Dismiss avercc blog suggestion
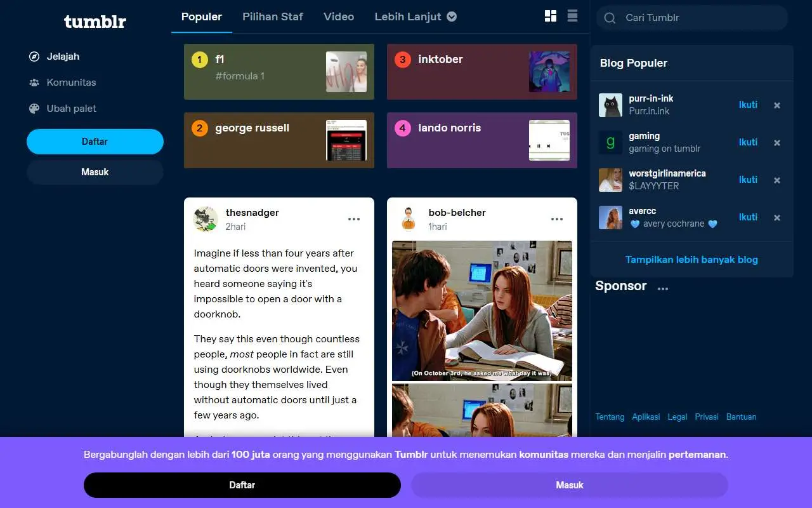 click(x=777, y=218)
